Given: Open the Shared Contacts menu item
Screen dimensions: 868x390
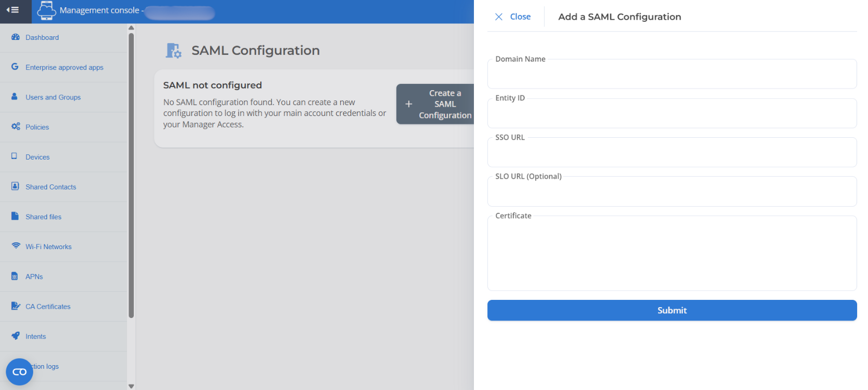Looking at the screenshot, I should [x=51, y=187].
